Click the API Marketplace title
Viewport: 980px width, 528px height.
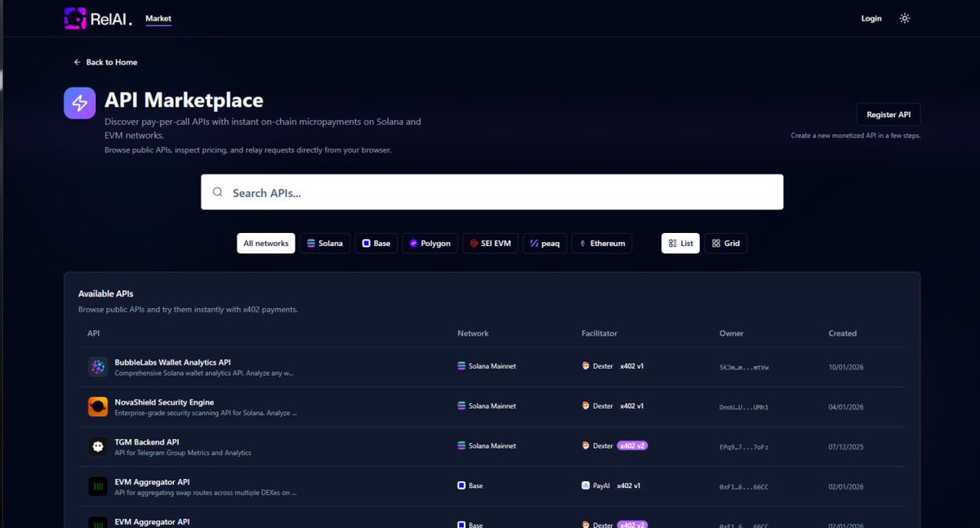tap(184, 101)
